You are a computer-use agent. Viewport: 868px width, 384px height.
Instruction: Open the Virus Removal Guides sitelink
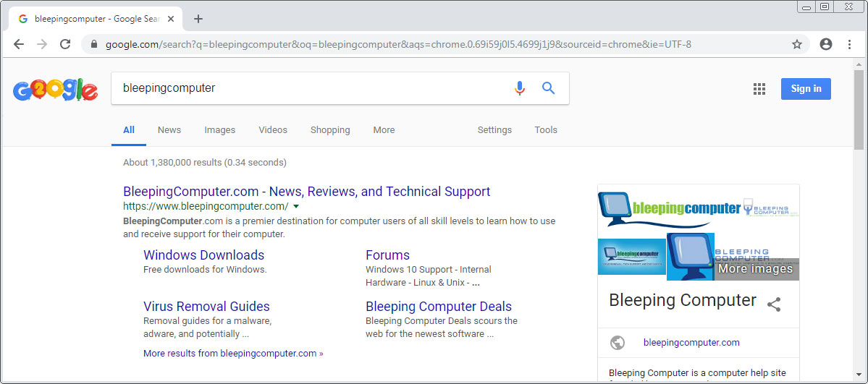206,307
